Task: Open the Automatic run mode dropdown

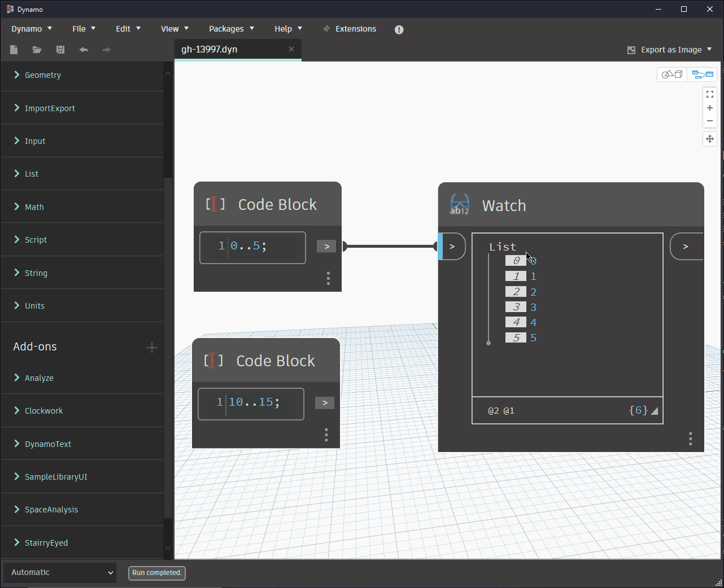Action: (x=59, y=572)
